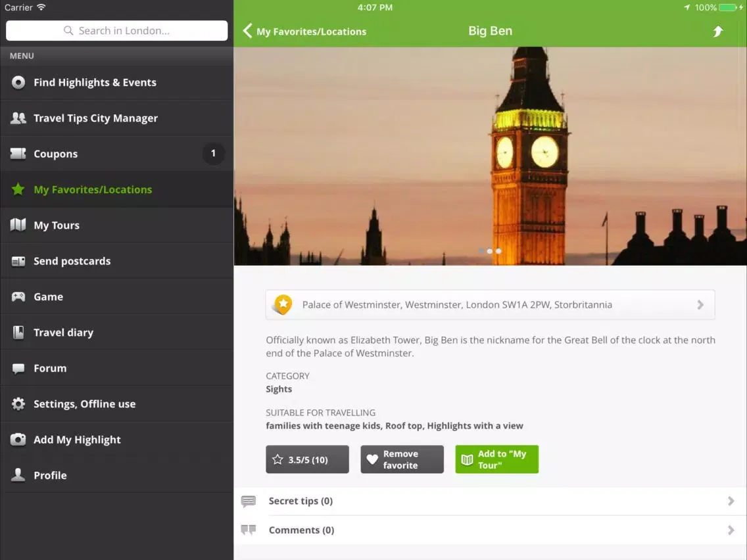Open the Secret tips (0) row
The image size is (747, 560).
491,501
